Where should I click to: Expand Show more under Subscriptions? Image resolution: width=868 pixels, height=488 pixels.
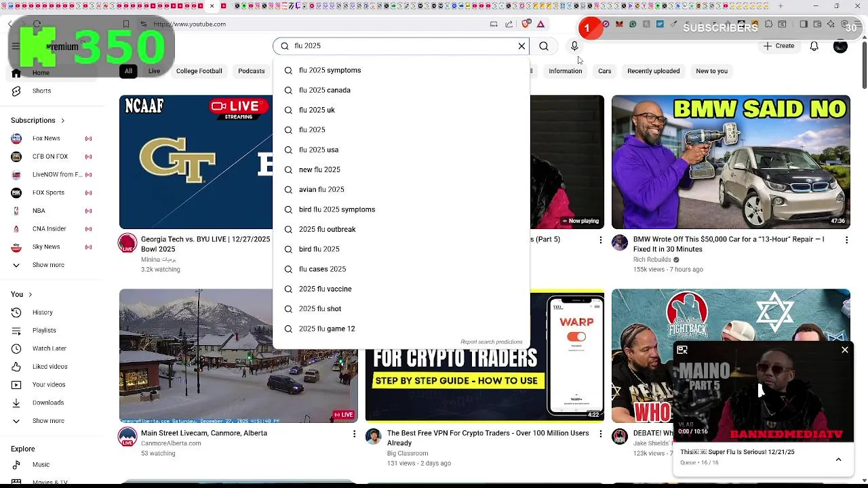click(x=51, y=265)
